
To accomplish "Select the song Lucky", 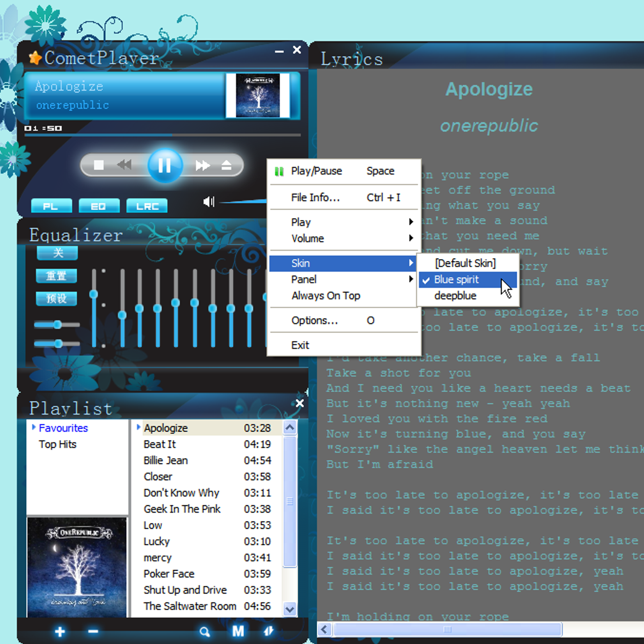I will point(207,541).
